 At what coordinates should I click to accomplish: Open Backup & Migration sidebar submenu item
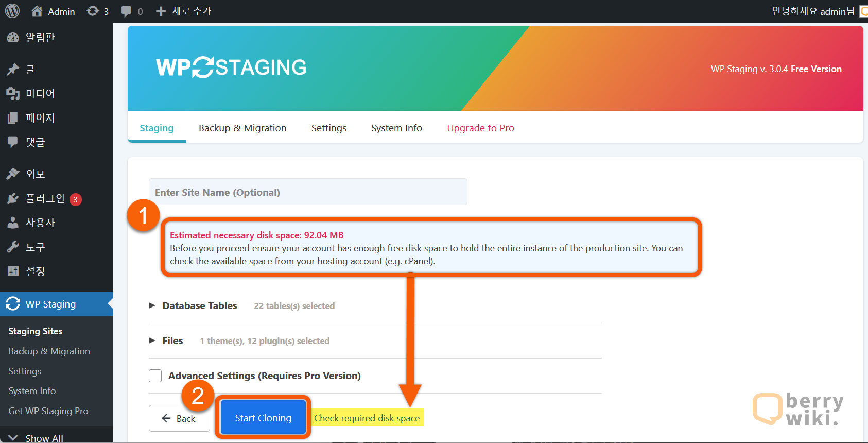point(49,351)
